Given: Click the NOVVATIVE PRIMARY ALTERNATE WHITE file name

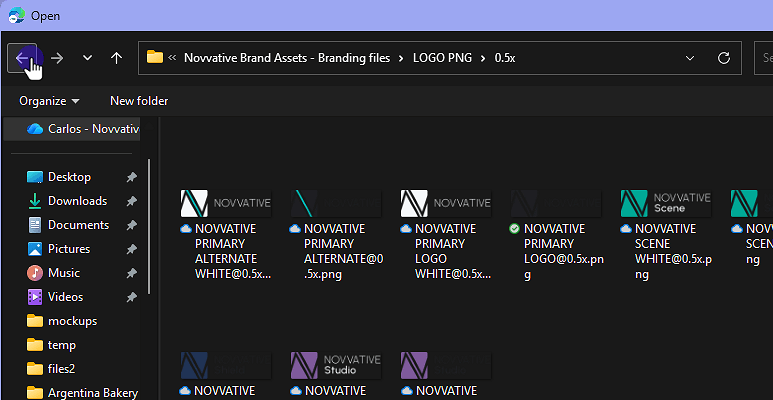Looking at the screenshot, I should pos(233,252).
